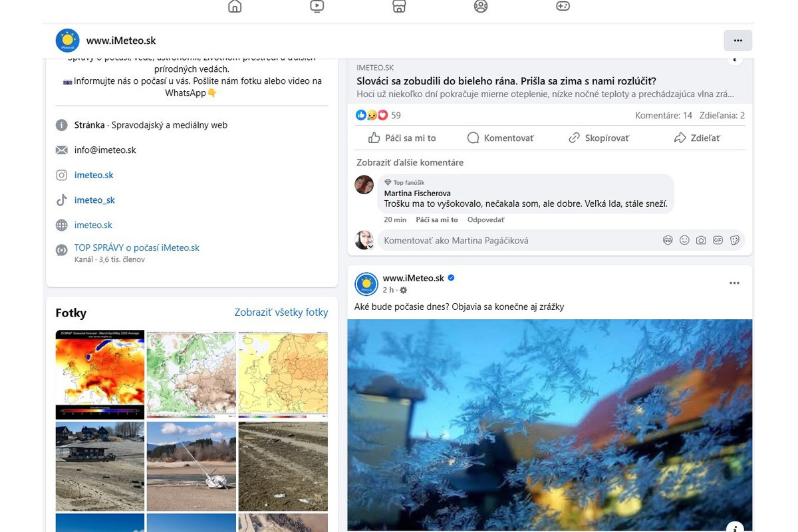Open the page's three-dot options menu

click(x=737, y=40)
